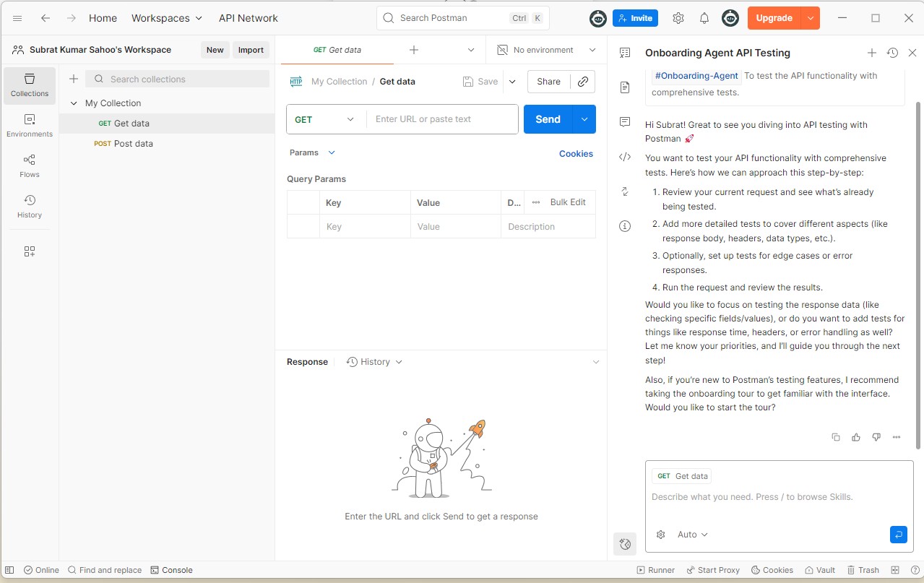Open the History sidebar icon
Image resolution: width=924 pixels, height=583 pixels.
(30, 206)
